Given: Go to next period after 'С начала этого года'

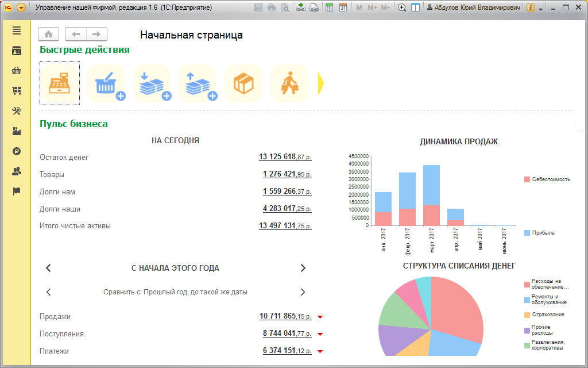Looking at the screenshot, I should coord(303,268).
